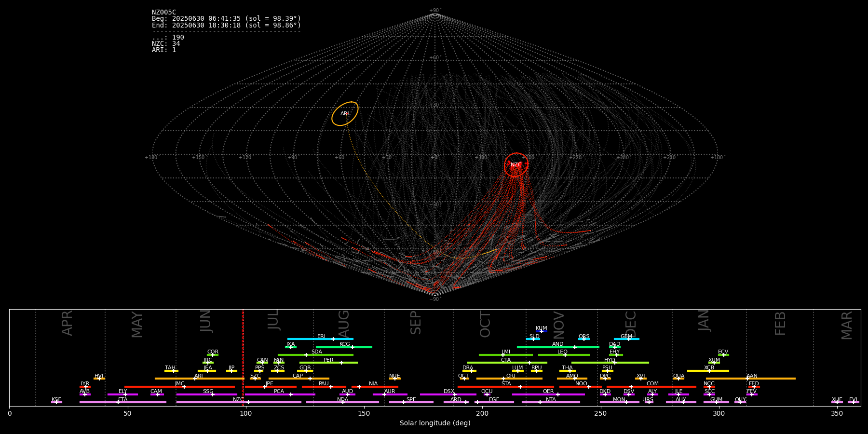Select the ETA shower bar in timeline
The height and width of the screenshot is (434, 868).
coord(123,402)
